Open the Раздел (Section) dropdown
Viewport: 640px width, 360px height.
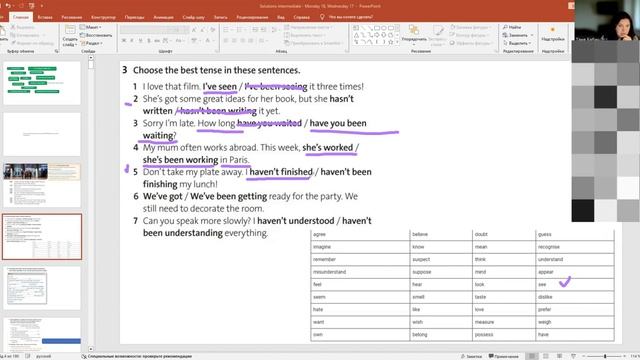(x=91, y=43)
